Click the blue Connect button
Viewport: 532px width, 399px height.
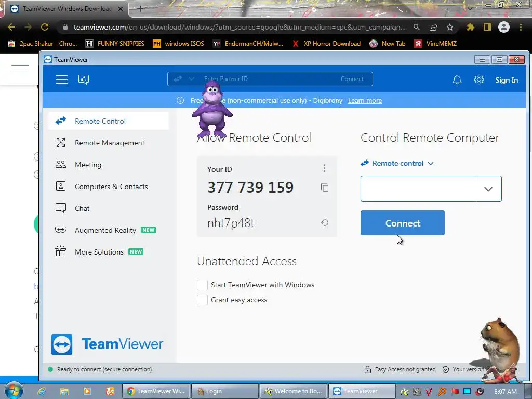403,223
